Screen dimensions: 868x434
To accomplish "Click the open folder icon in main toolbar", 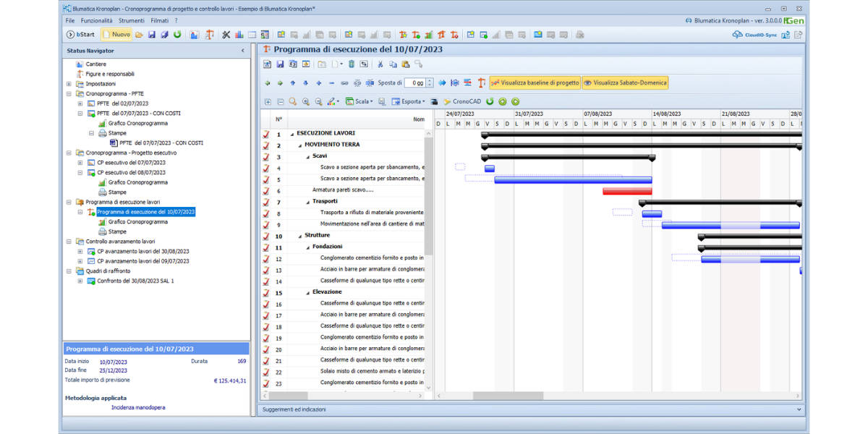I will pyautogui.click(x=140, y=35).
